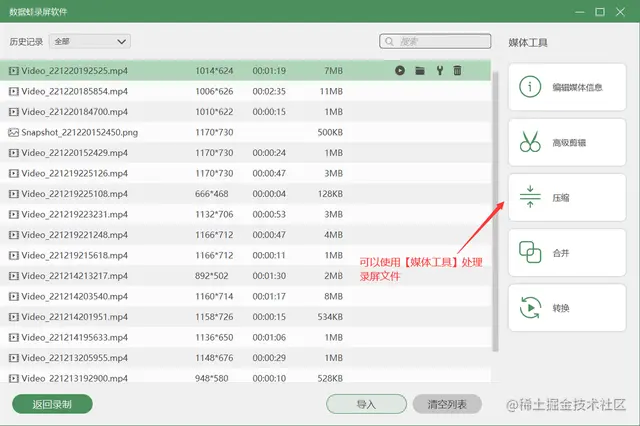The image size is (640, 426).
Task: Select Video_221214203540.mp4 row
Action: point(245,296)
